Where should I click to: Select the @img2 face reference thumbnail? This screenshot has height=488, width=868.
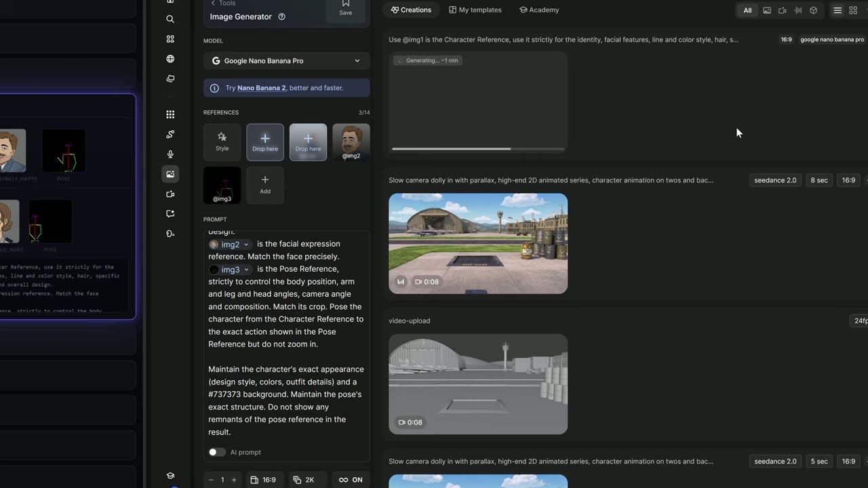pos(351,142)
